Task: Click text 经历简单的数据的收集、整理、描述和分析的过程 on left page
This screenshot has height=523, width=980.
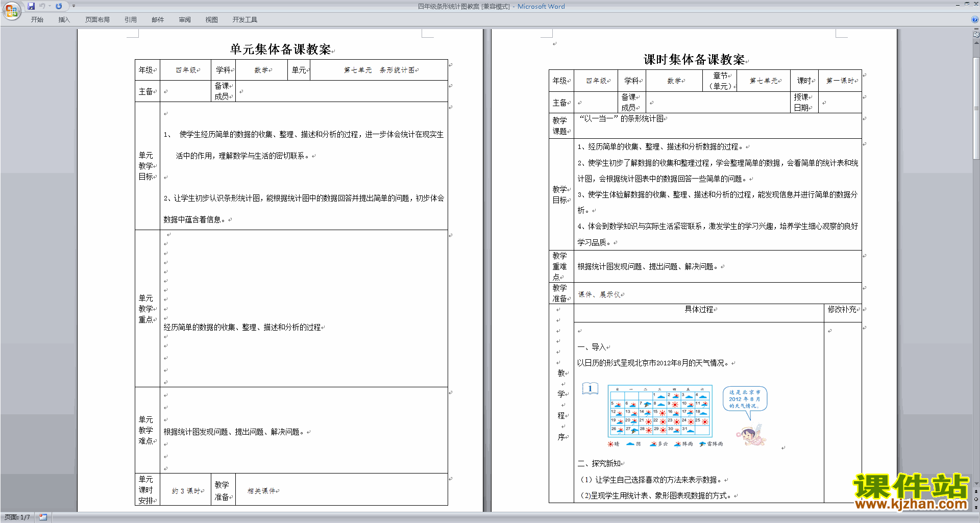Action: (x=242, y=328)
